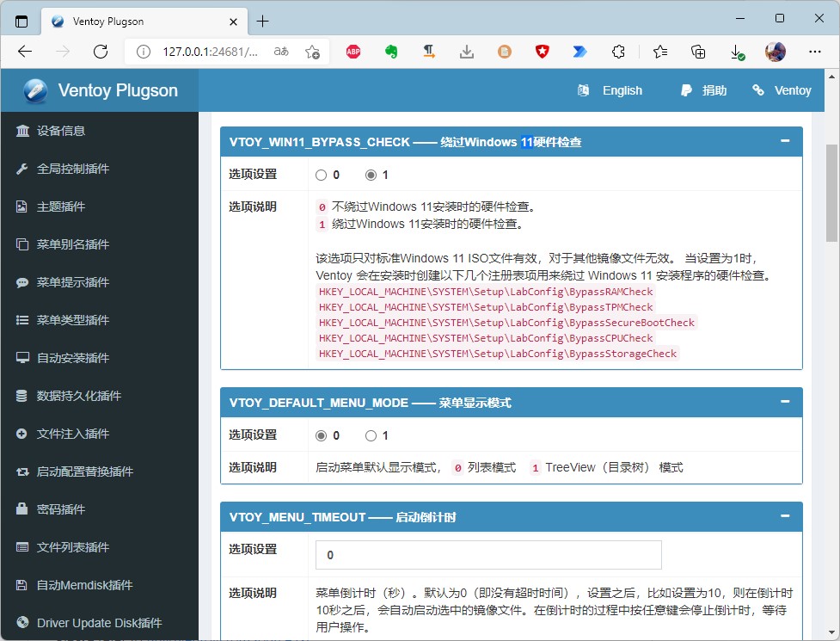Image resolution: width=840 pixels, height=641 pixels.
Task: Collapse the VTOY_MENU_TIMEOUT panel
Action: (785, 516)
